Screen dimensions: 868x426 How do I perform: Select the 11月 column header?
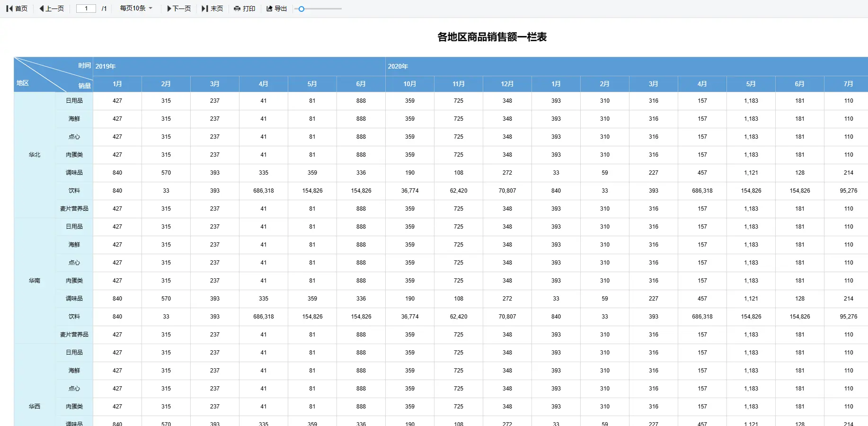coord(459,84)
